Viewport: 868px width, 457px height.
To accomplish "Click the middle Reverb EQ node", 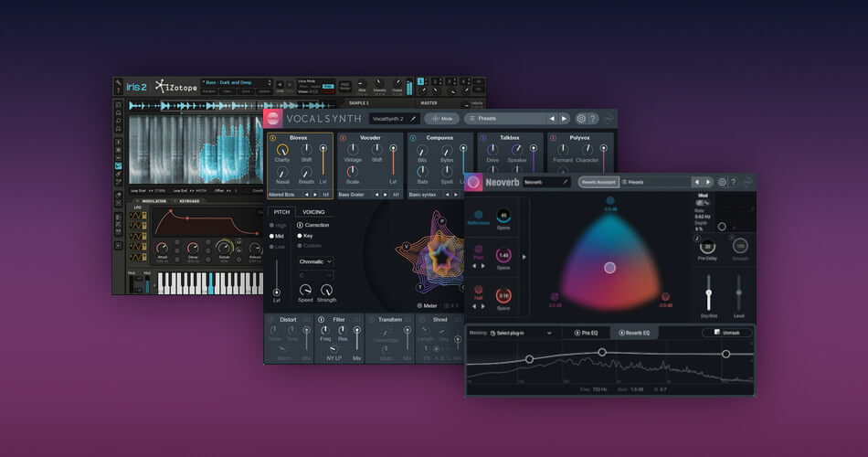I will pos(602,352).
